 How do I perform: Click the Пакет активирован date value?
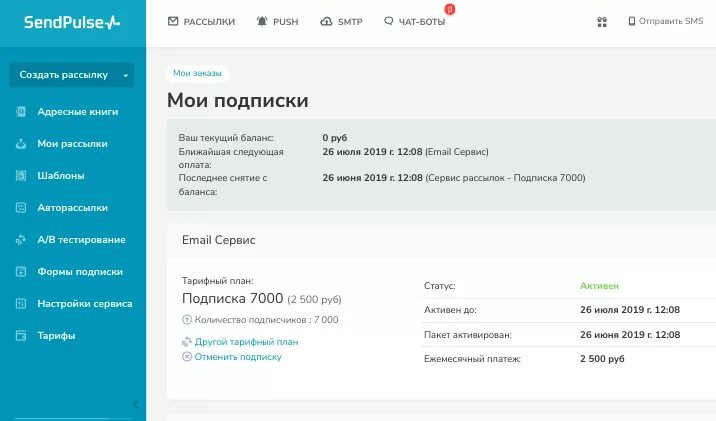click(x=630, y=335)
